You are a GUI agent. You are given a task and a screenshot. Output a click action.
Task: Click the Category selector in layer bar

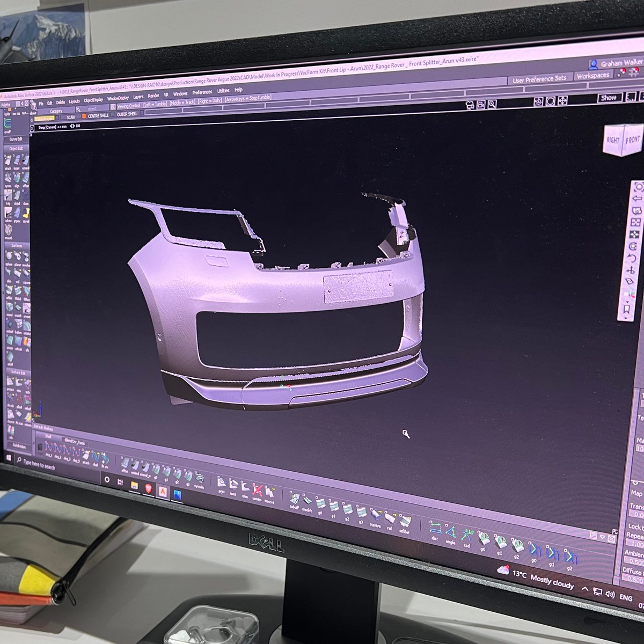56,111
